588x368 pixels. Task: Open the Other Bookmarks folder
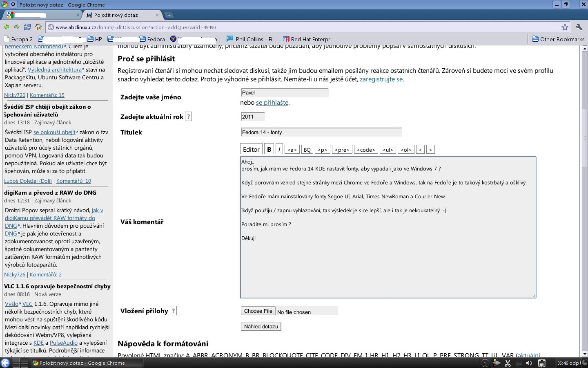click(x=558, y=39)
